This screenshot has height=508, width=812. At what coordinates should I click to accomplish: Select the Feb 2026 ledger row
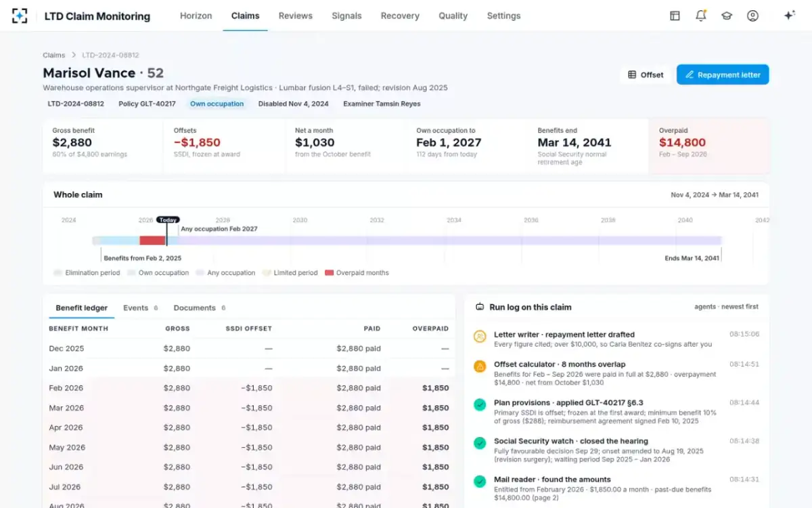[249, 388]
